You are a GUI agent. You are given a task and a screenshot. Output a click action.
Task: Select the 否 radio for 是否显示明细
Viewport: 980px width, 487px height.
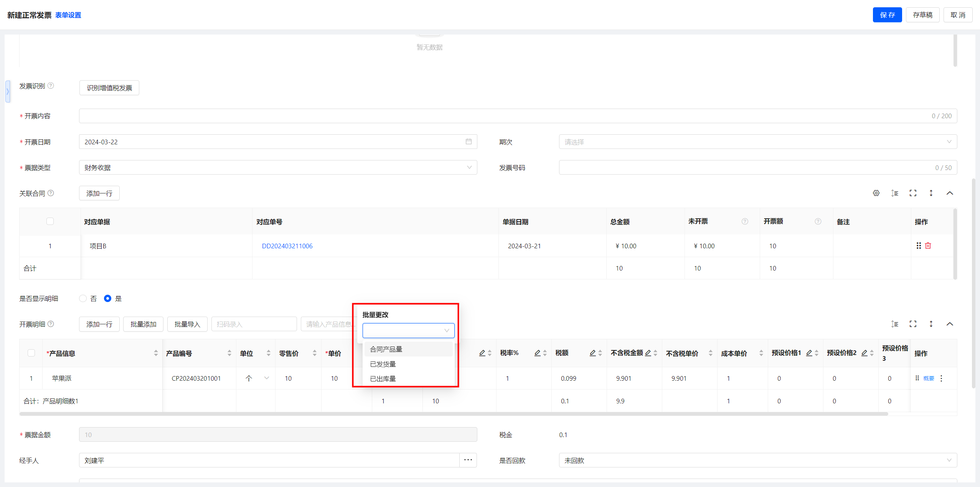pyautogui.click(x=83, y=299)
